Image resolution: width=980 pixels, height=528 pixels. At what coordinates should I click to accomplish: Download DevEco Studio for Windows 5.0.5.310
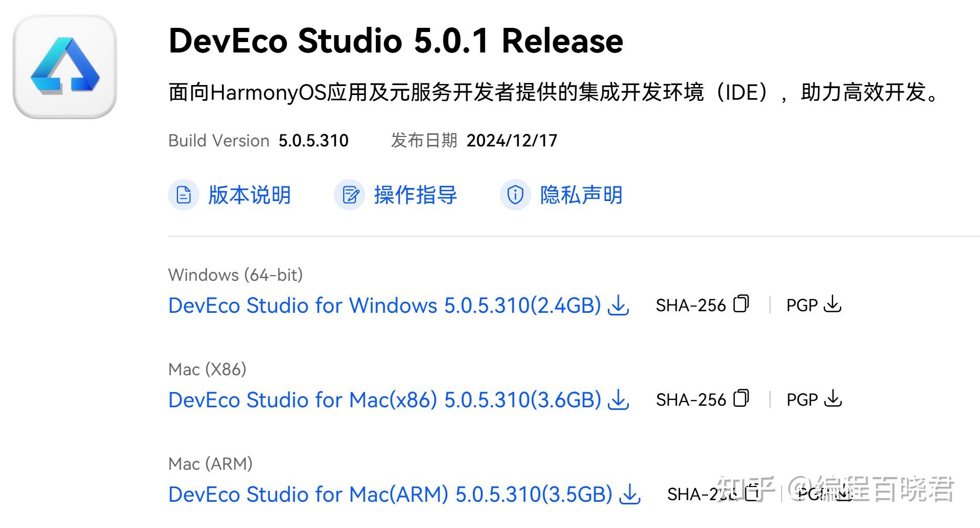(384, 305)
